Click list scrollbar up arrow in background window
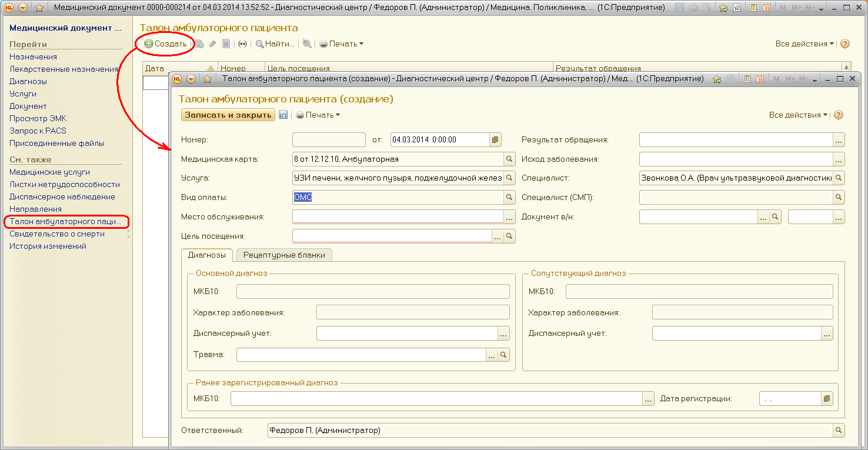Image resolution: width=868 pixels, height=450 pixels. click(x=847, y=68)
